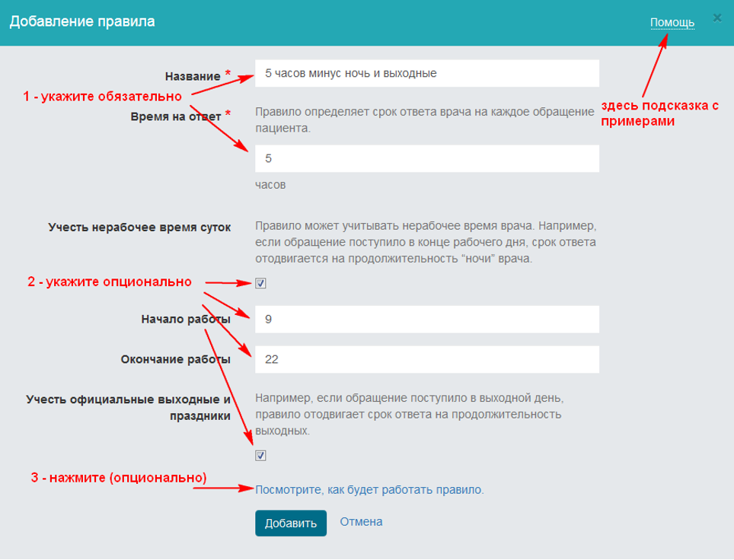The width and height of the screenshot is (734, 560).
Task: Click the Окончание работы label
Action: pyautogui.click(x=175, y=360)
